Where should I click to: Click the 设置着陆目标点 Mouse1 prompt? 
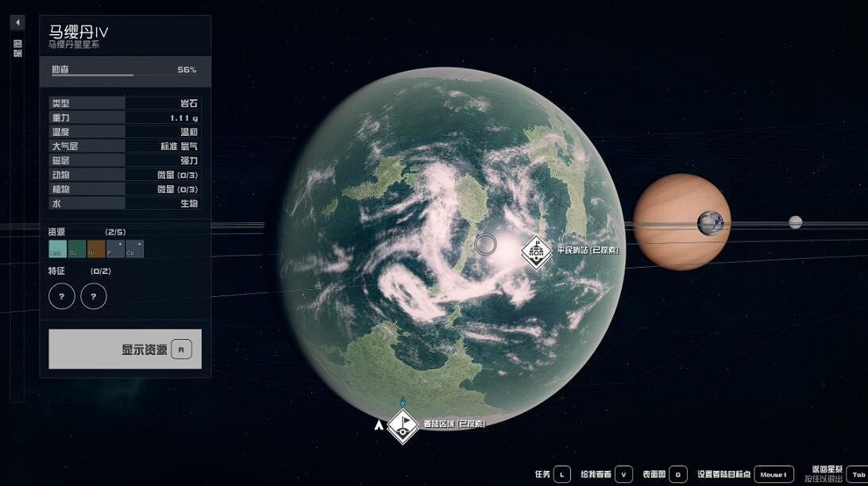[x=773, y=474]
